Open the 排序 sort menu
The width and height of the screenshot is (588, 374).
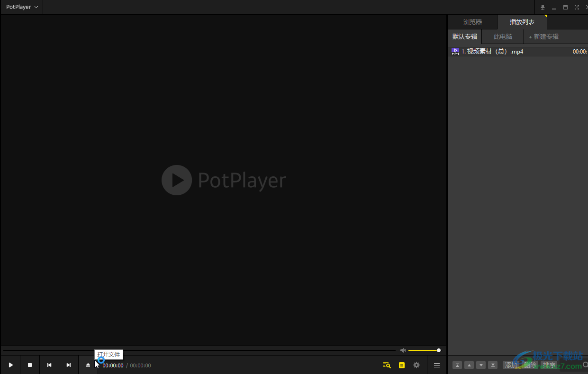(549, 365)
